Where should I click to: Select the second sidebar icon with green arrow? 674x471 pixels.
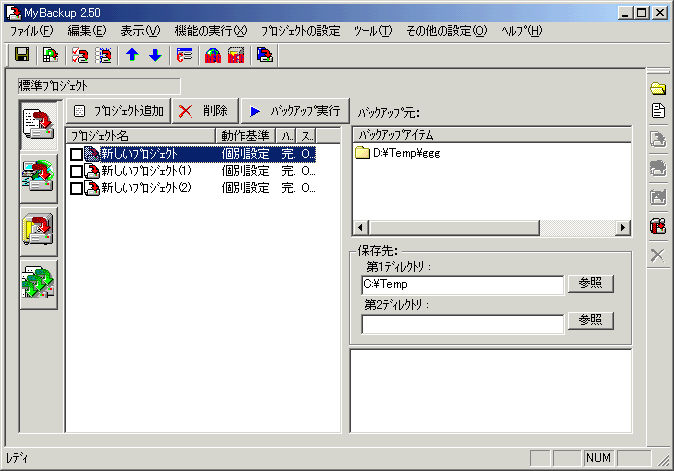tap(37, 178)
